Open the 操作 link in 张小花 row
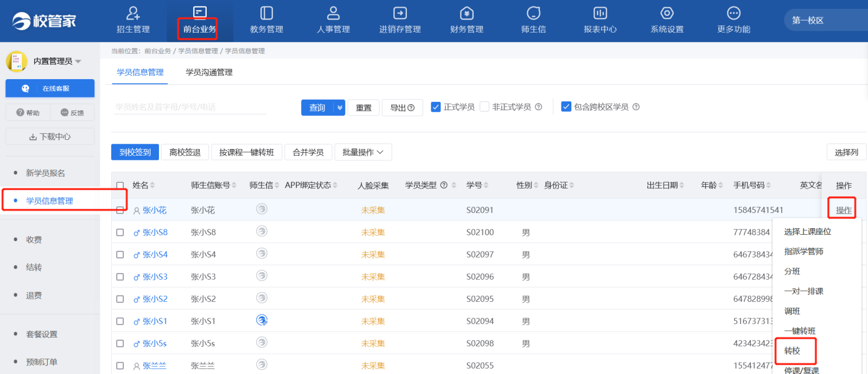868x374 pixels. (x=844, y=210)
